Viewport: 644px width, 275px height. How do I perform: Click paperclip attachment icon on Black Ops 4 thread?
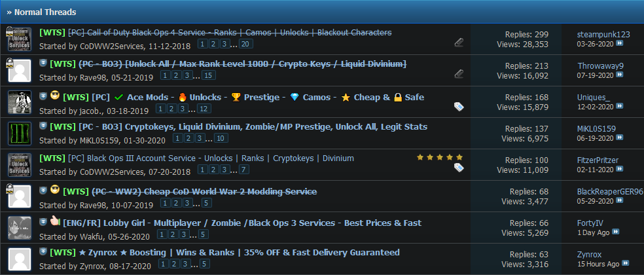click(459, 43)
